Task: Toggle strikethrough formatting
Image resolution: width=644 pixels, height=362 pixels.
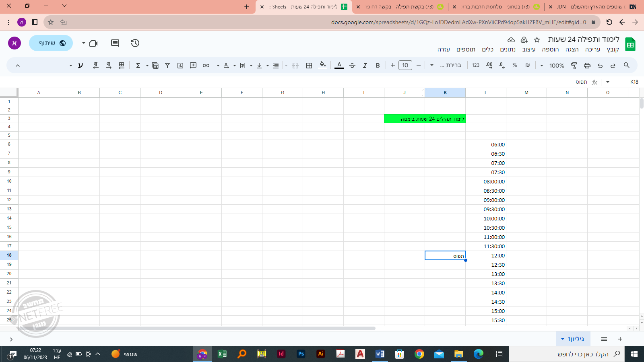Action: (352, 65)
